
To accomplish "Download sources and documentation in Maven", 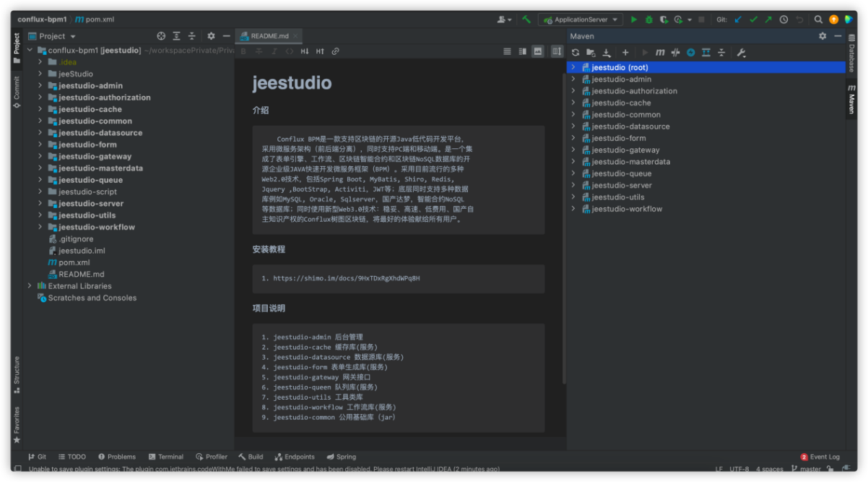I will point(607,52).
